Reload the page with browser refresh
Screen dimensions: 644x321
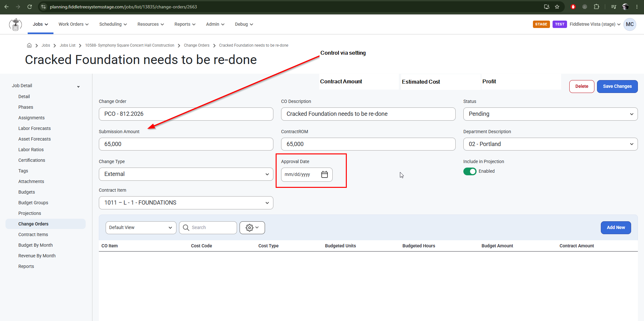pyautogui.click(x=30, y=7)
